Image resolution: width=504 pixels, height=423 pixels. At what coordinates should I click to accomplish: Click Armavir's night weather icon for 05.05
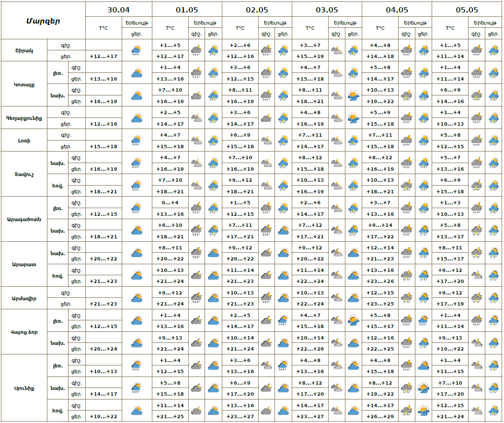coord(476,298)
